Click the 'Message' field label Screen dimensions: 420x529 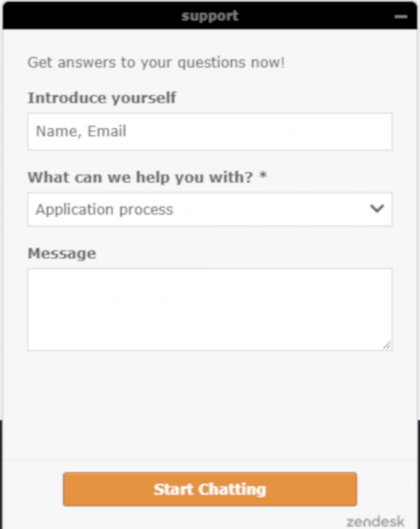[62, 253]
